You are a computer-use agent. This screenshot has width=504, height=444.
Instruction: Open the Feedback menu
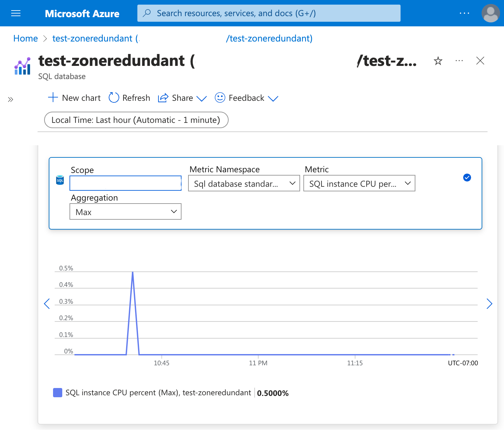(x=246, y=98)
